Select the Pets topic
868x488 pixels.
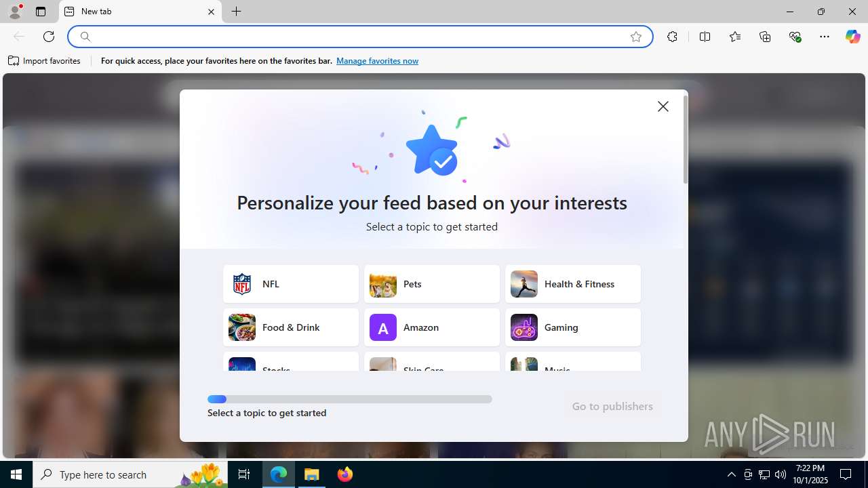[432, 284]
